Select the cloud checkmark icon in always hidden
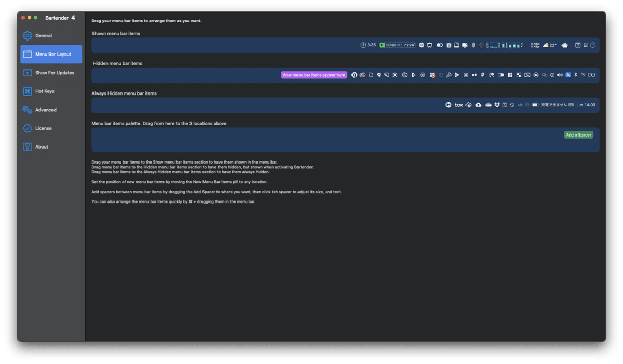This screenshot has width=623, height=364. [x=468, y=105]
